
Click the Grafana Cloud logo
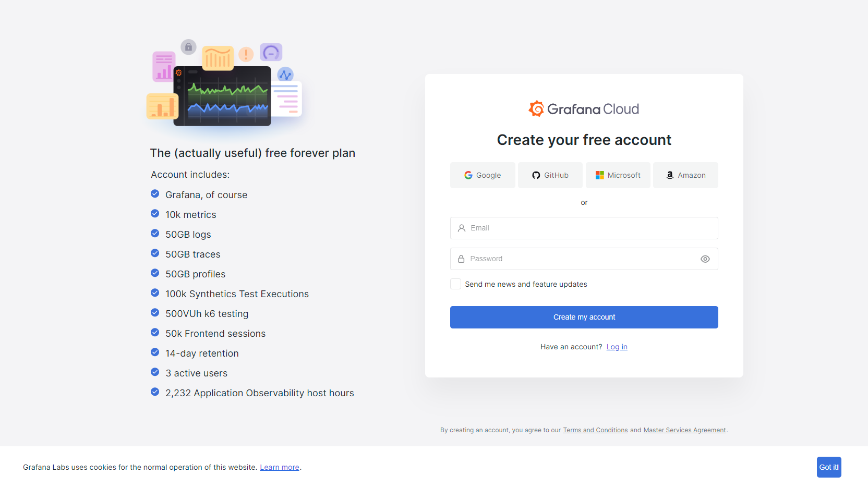tap(584, 109)
